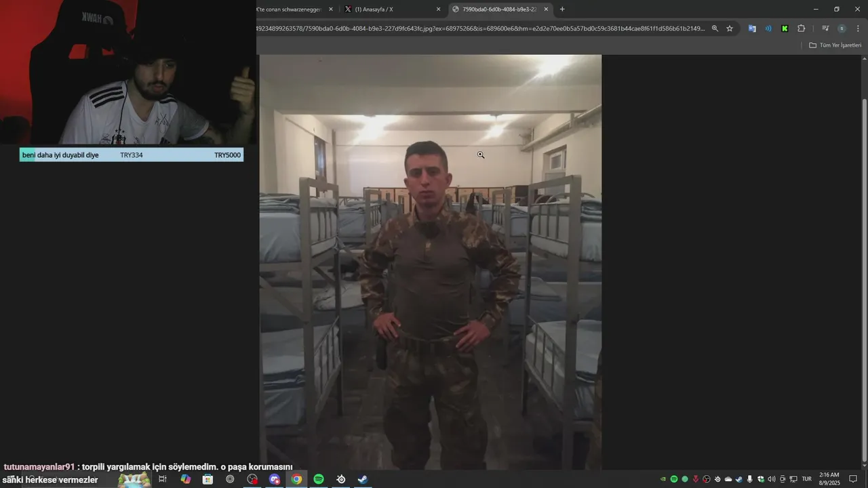This screenshot has height=488, width=868.
Task: Open the Chrome profile avatar
Action: (x=842, y=28)
